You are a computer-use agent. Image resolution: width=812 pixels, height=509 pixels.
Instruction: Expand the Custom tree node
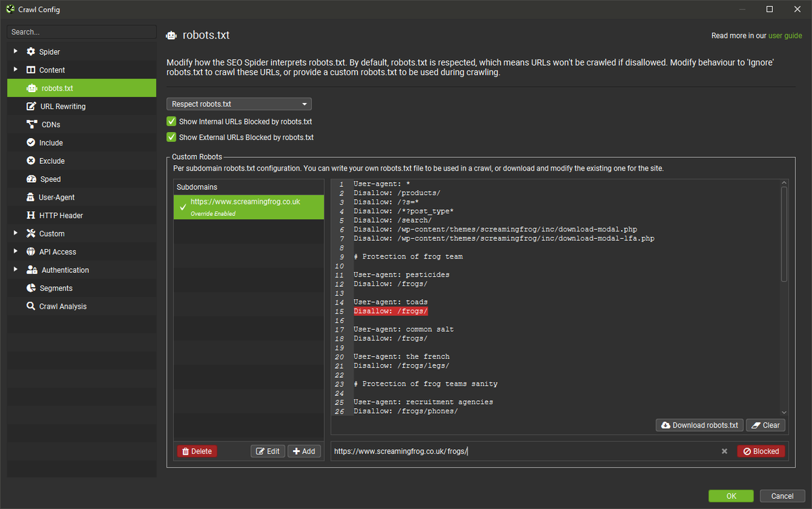point(16,234)
